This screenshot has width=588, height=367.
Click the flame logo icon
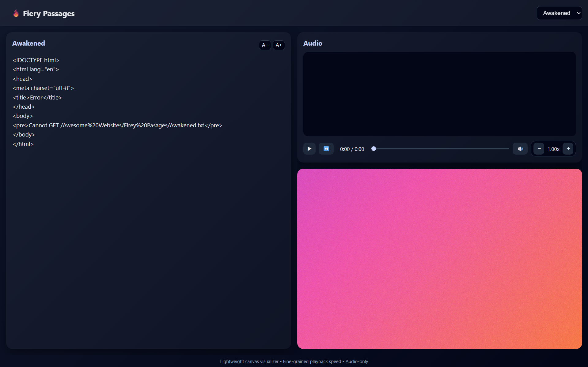(x=16, y=13)
